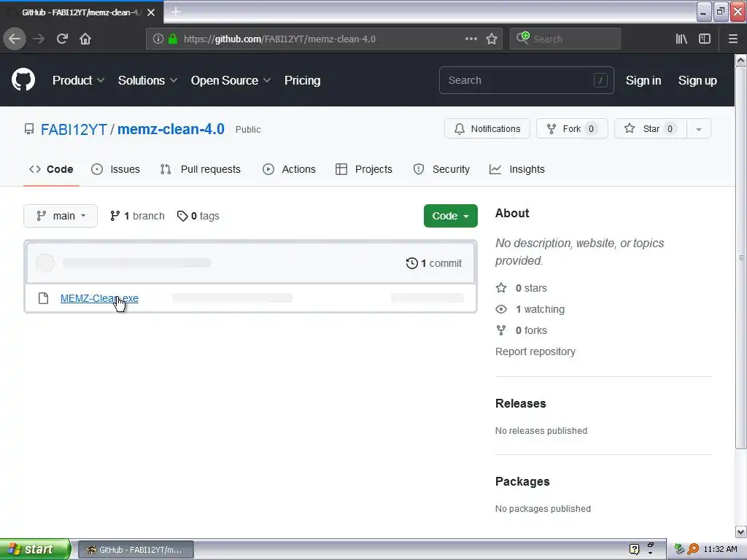Click the page scrollbar down arrow
747x560 pixels.
pyautogui.click(x=740, y=532)
